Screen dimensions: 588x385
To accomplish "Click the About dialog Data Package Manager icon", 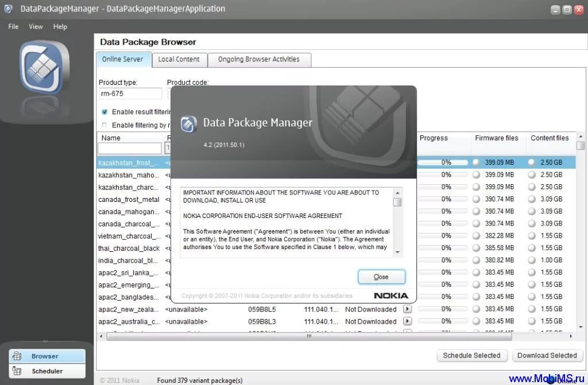I will pyautogui.click(x=188, y=124).
